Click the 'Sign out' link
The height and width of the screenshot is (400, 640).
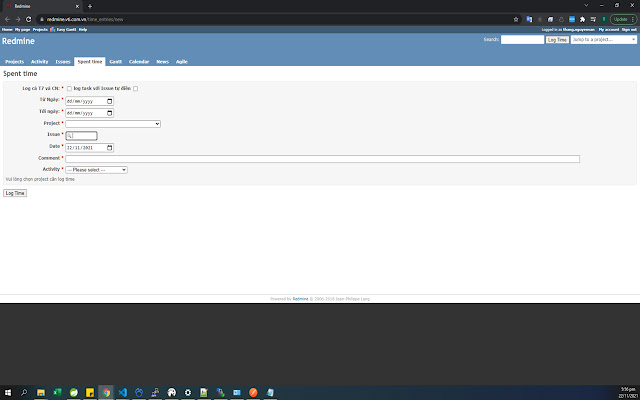(x=629, y=29)
